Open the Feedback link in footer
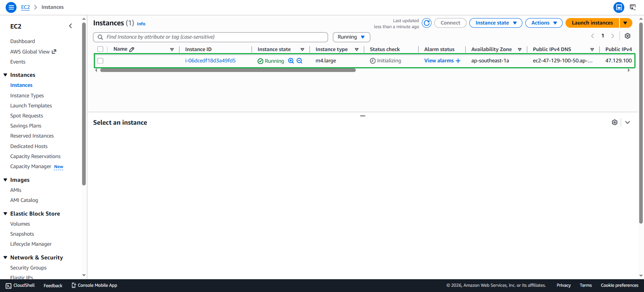The image size is (644, 292). click(x=53, y=286)
